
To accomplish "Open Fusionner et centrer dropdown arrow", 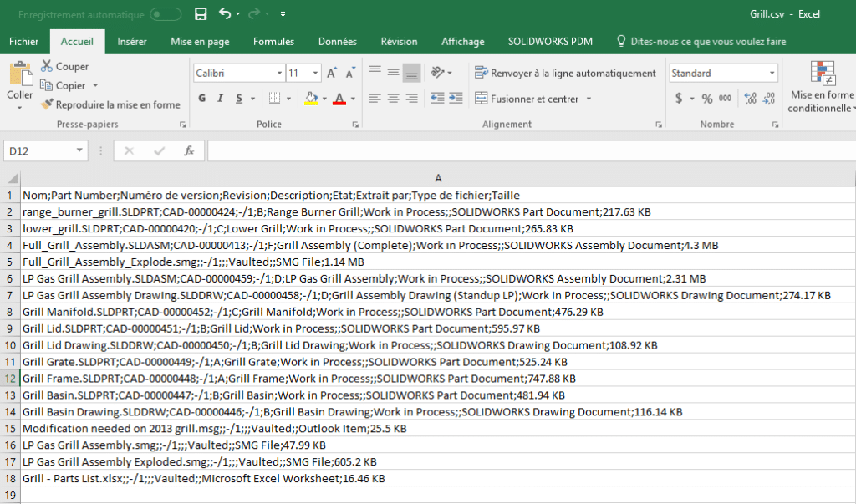I will pos(588,99).
